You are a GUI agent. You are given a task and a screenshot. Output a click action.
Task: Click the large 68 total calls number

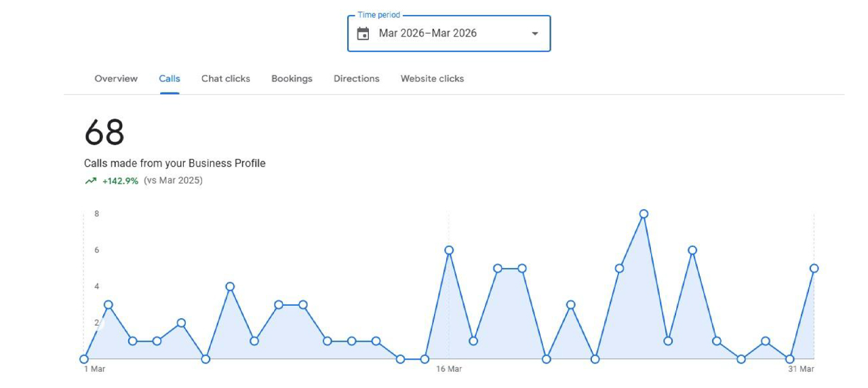104,132
